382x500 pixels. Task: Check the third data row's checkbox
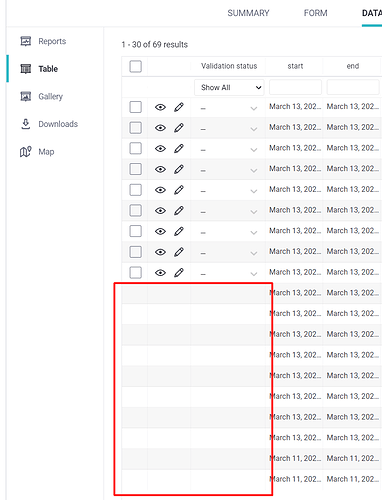click(136, 149)
